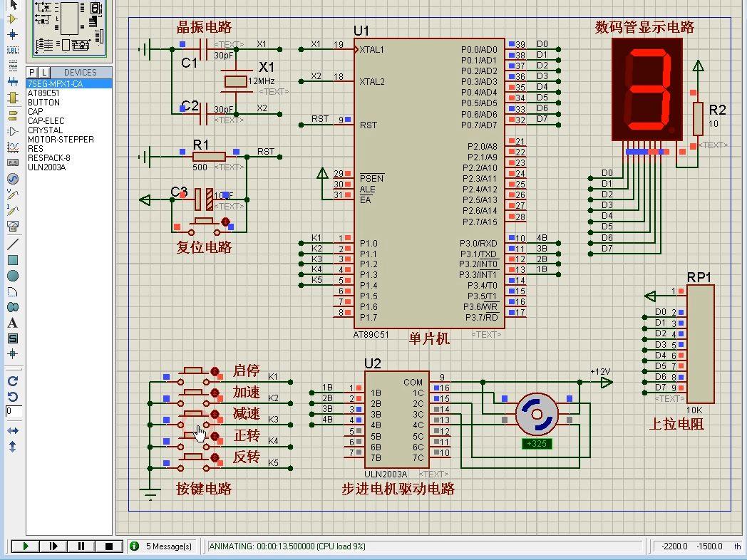Flip vertically with the Y-mirror icon
Screen dimensions: 747x560
13,447
